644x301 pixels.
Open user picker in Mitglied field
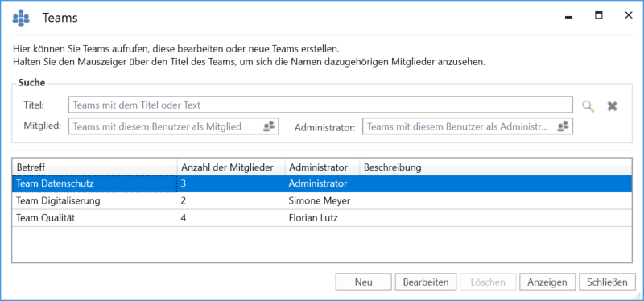coord(269,126)
